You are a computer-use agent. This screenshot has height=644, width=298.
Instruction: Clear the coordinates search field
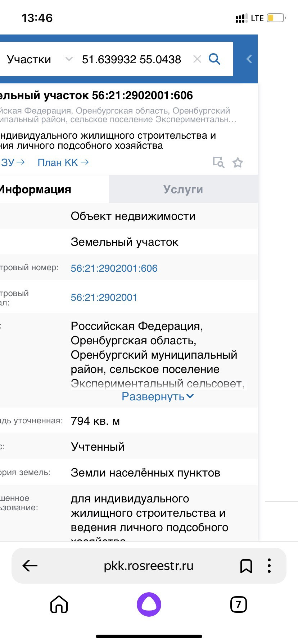pos(197,59)
